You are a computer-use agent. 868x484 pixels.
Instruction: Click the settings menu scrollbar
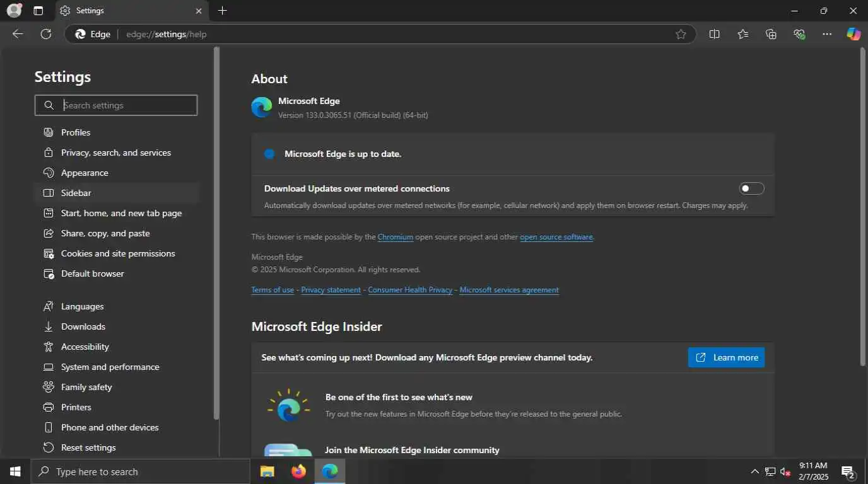[216, 233]
